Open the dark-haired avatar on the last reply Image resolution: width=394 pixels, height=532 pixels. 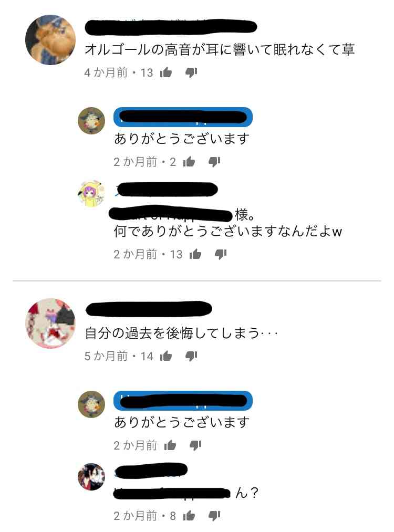point(91,477)
